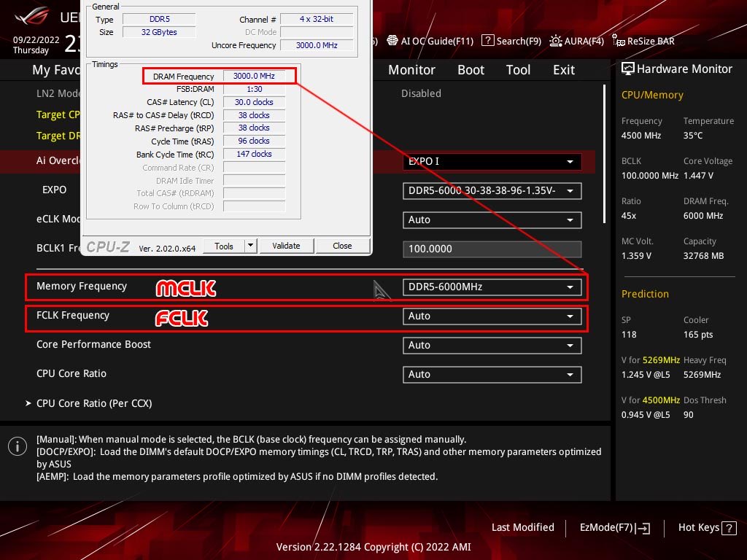The width and height of the screenshot is (747, 560).
Task: Click the EzMode(F7) button
Action: 614,528
